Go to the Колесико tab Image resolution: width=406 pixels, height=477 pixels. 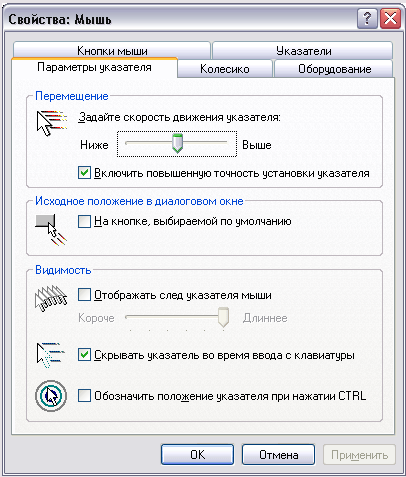(x=225, y=69)
